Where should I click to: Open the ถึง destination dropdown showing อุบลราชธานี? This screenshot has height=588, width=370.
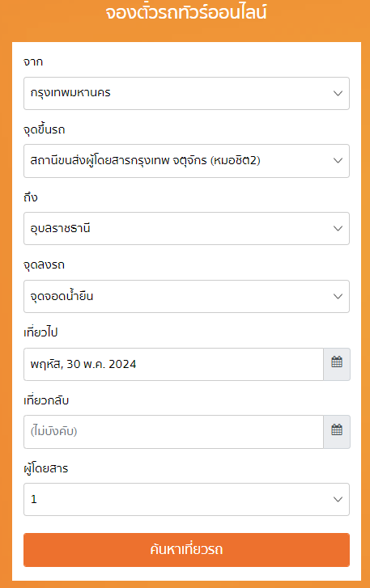[186, 228]
